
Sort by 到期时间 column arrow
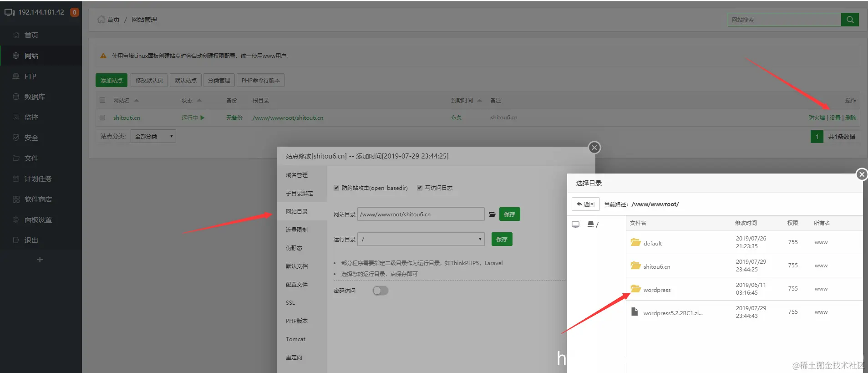point(479,100)
